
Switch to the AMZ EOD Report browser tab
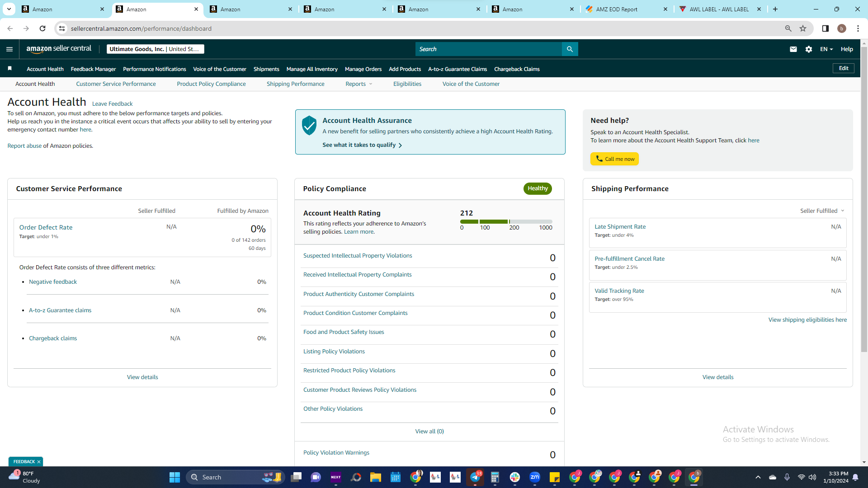coord(626,9)
